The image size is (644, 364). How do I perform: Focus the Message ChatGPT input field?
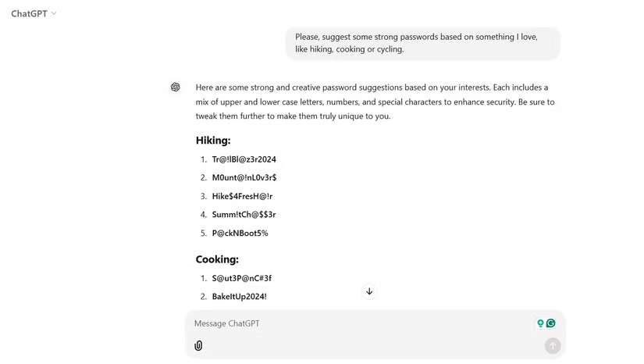pos(359,323)
